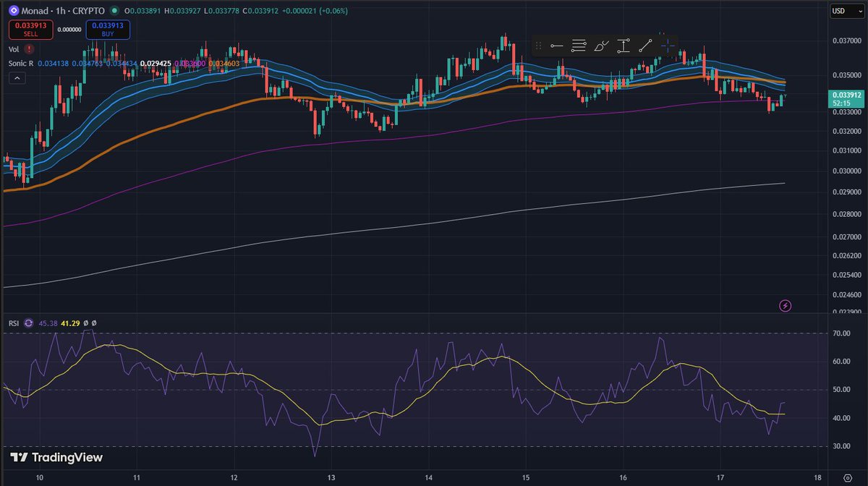This screenshot has height=486, width=868.
Task: Click the open price O0.033891 readout
Action: coord(141,11)
